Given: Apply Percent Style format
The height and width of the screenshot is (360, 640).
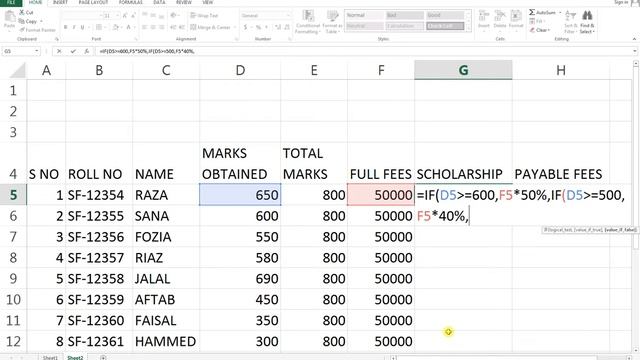Looking at the screenshot, I should point(258,27).
